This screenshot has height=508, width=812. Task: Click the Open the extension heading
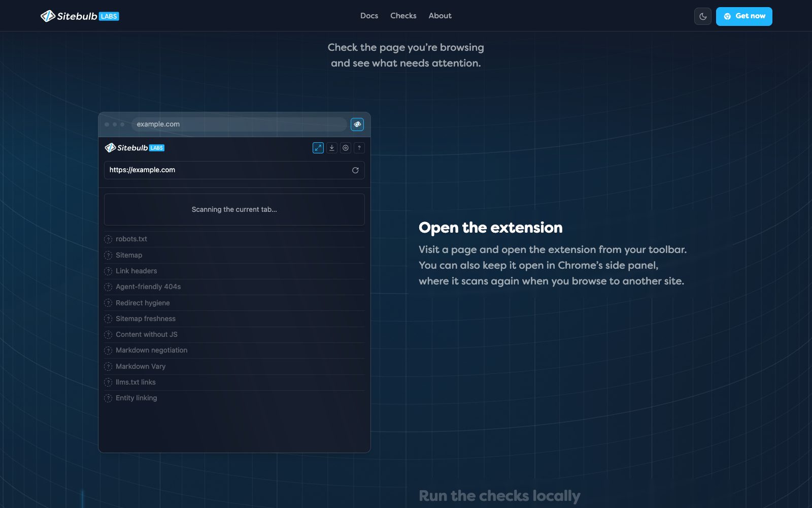[x=491, y=228]
